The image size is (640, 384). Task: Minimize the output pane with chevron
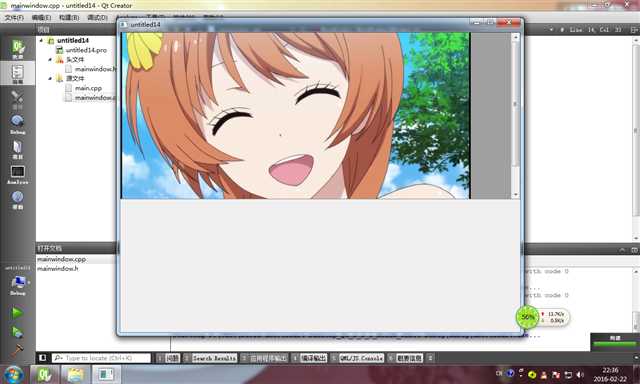622,249
